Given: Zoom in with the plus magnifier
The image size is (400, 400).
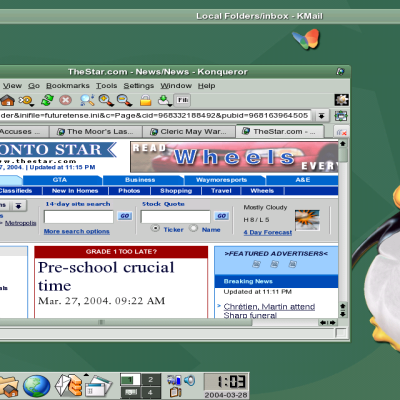Looking at the screenshot, I should point(106,100).
